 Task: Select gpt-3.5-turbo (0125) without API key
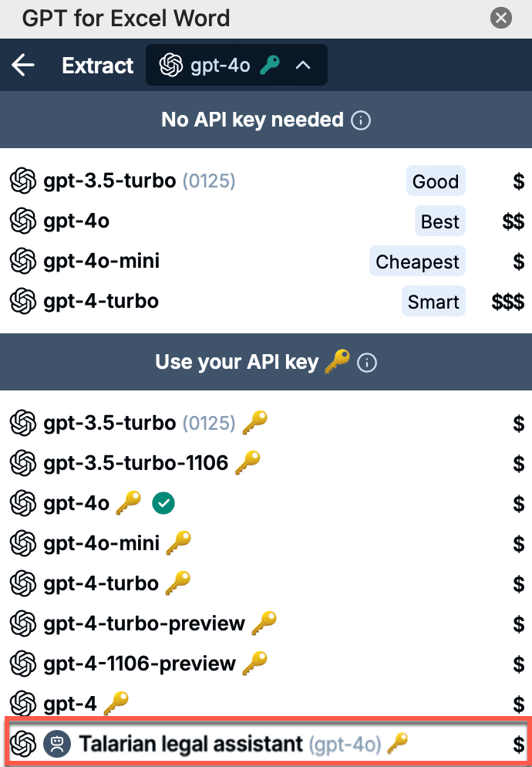(266, 181)
